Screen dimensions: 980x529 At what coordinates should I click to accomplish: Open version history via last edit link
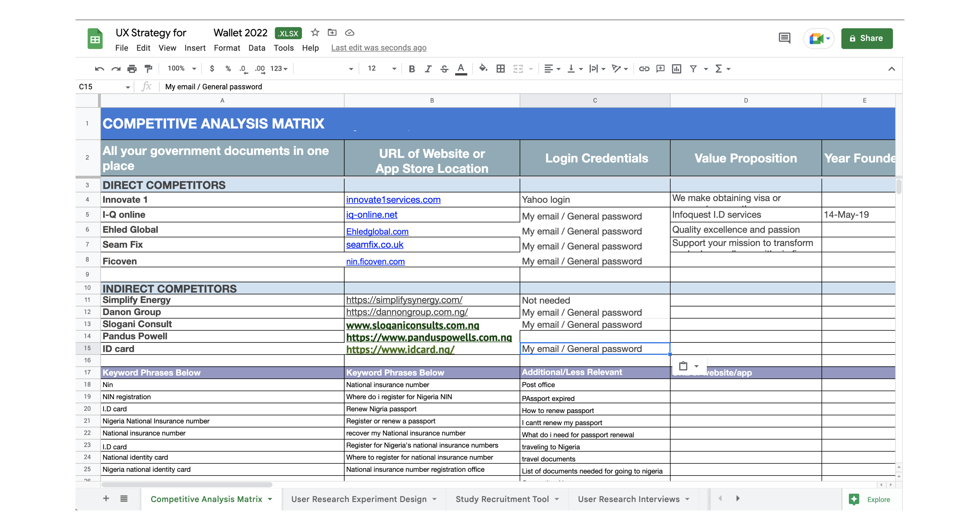coord(379,48)
